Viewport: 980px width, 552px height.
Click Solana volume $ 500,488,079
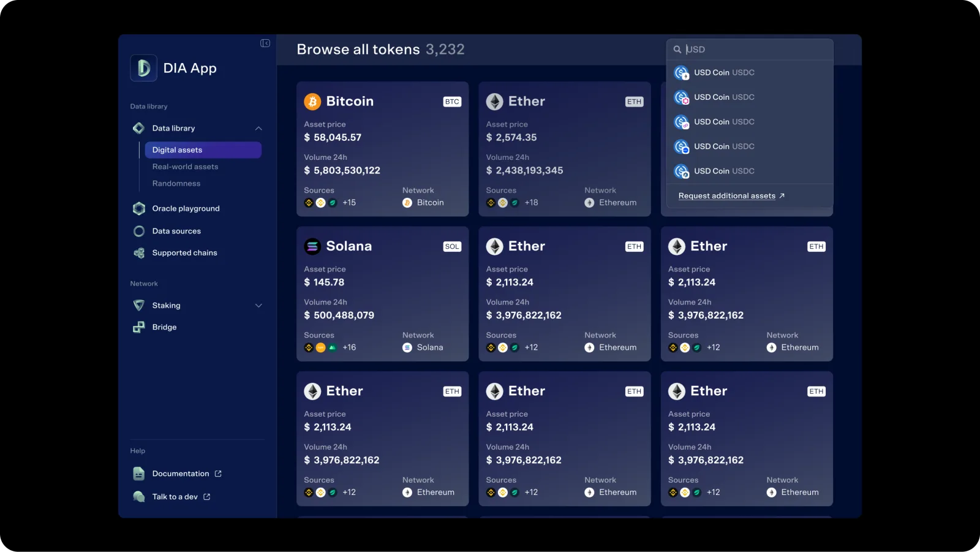tap(339, 316)
